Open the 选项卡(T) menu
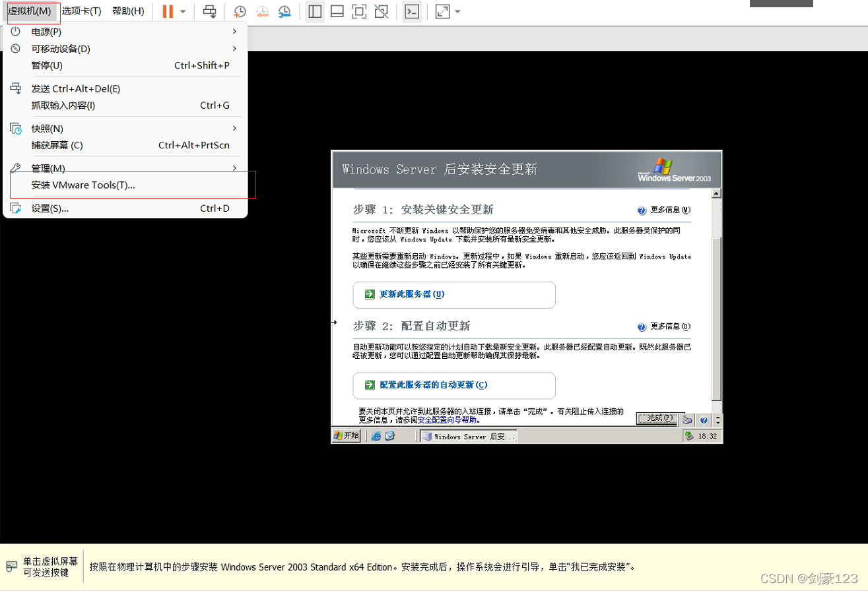Viewport: 868px width, 591px height. 82,11
